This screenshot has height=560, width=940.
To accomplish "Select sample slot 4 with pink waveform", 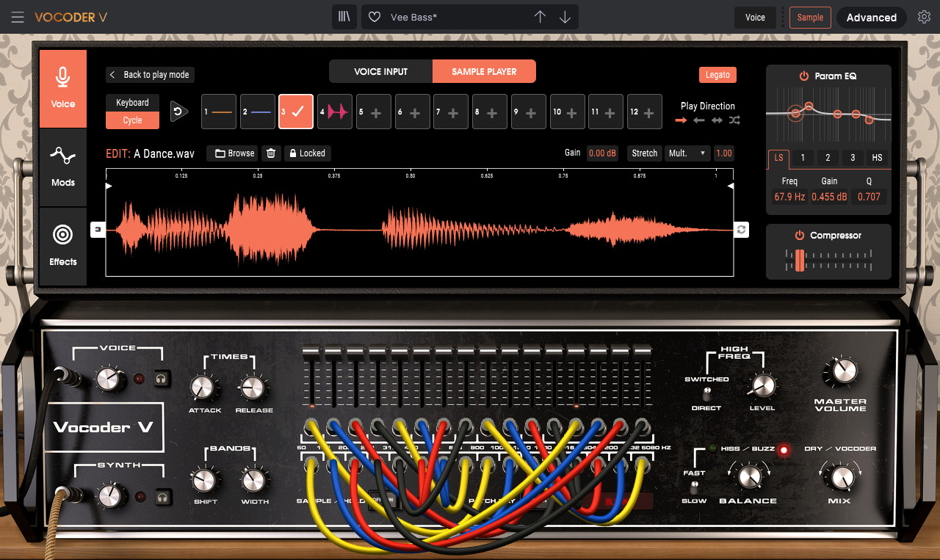I will pos(335,112).
